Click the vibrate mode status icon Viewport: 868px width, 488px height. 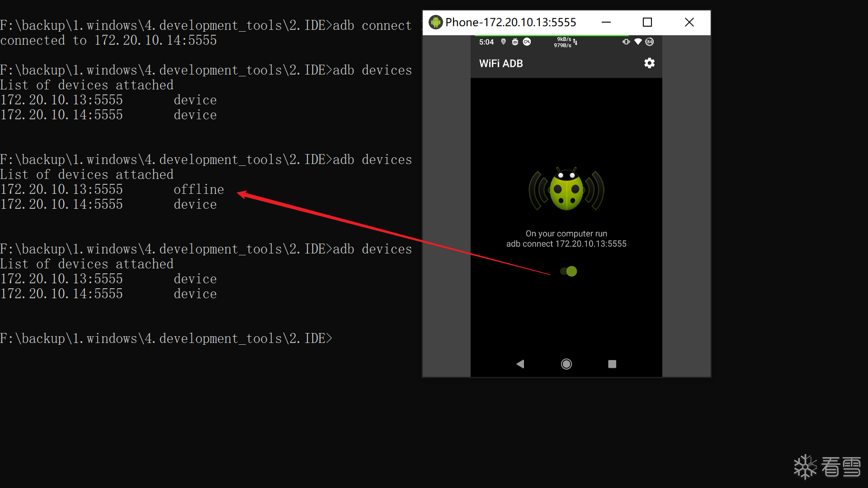[626, 42]
